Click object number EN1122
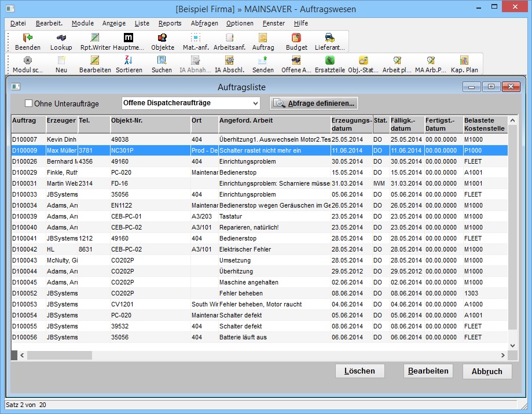The height and width of the screenshot is (414, 532). tap(122, 205)
